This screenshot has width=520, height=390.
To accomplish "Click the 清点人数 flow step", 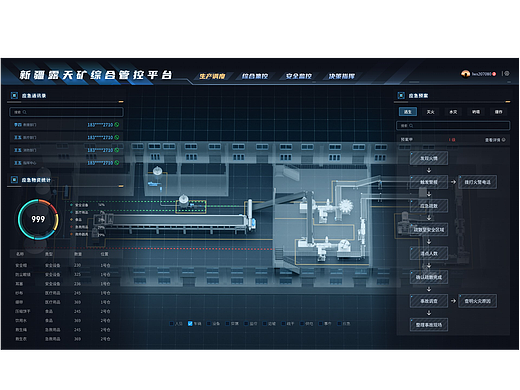I will click(x=429, y=253).
